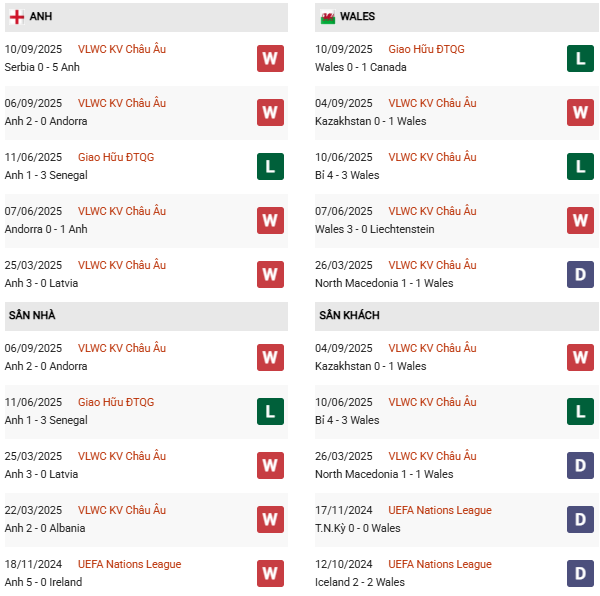
Task: Click the W badge for Serbia 0 - 5 Anh
Action: (x=270, y=58)
